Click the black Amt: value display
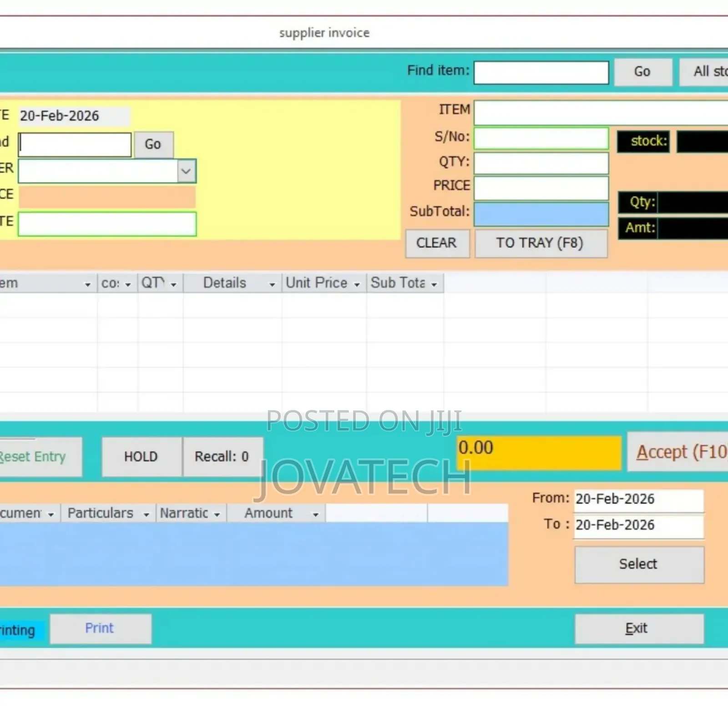 [x=693, y=228]
